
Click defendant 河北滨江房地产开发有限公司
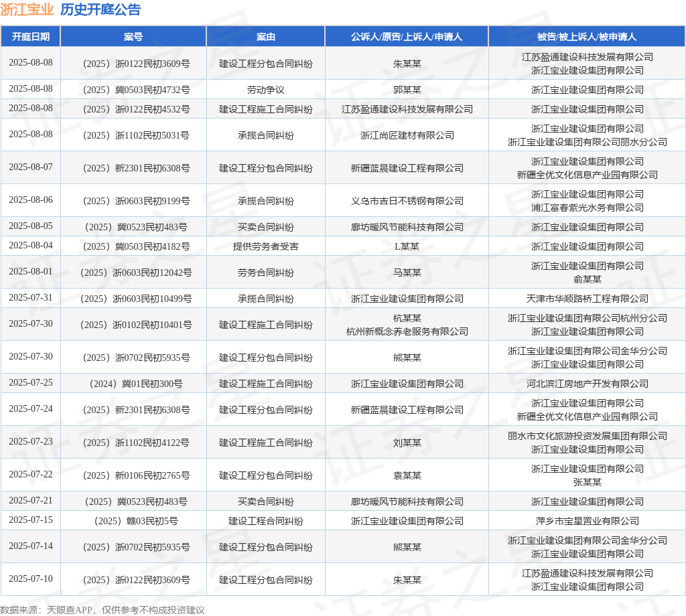(x=587, y=384)
